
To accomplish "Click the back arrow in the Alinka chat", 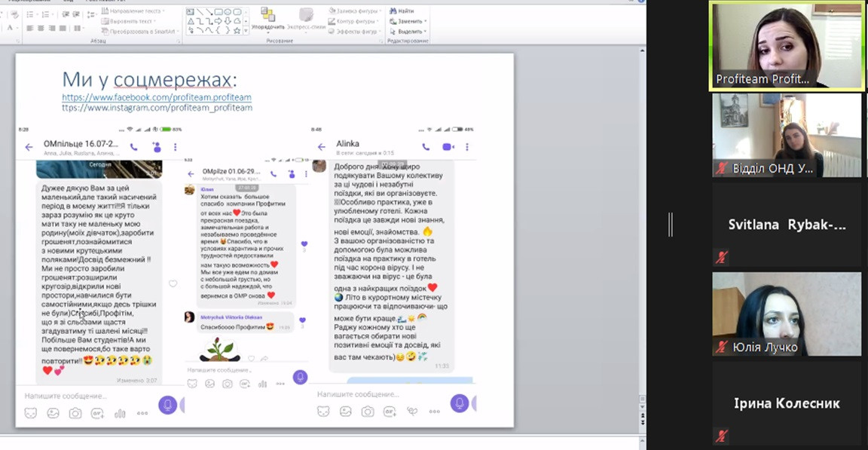I will coord(322,147).
